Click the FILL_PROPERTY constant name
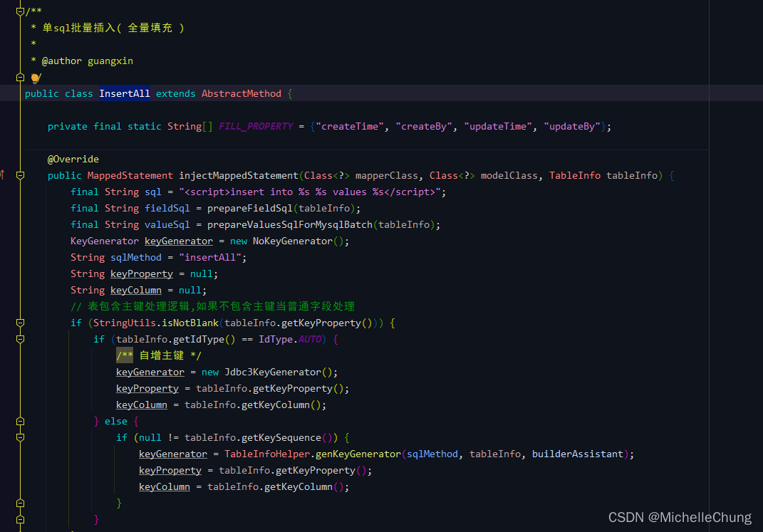The width and height of the screenshot is (763, 532). (256, 127)
